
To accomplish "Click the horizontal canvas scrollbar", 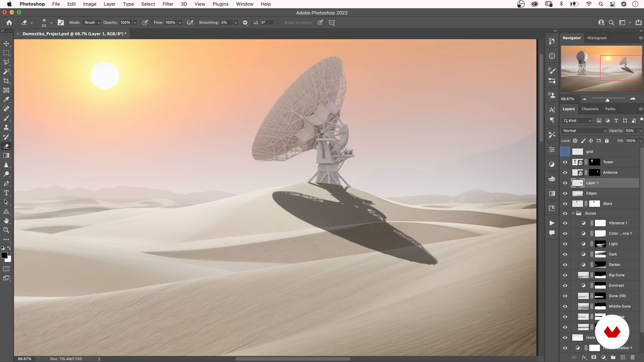I will click(292, 359).
